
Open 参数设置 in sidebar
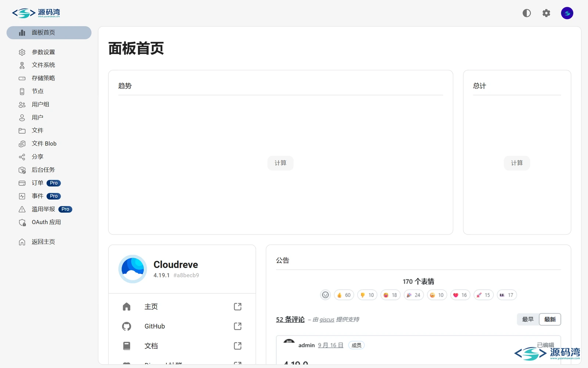[x=49, y=52]
